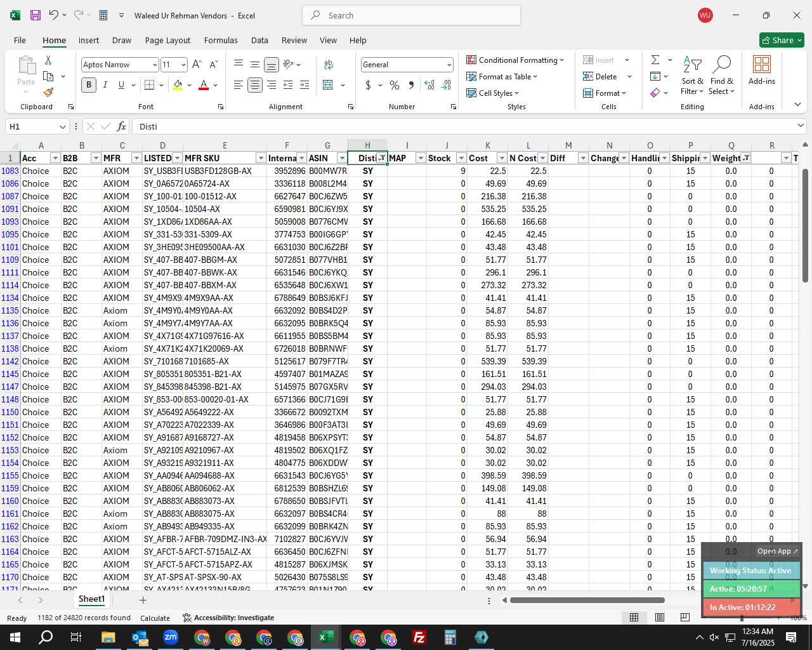Open the Font size dropdown
This screenshot has height=650, width=812.
183,65
